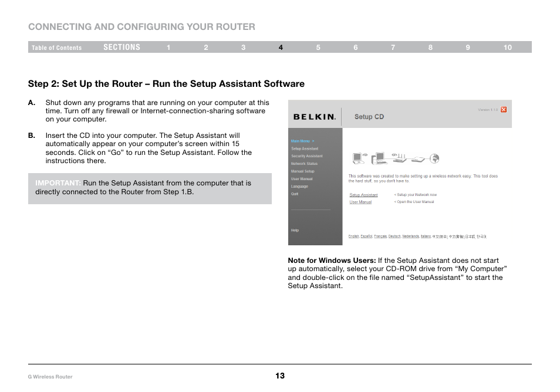Open Setup Assistant from the sidebar menu
Image resolution: width=560 pixels, height=392 pixels.
[304, 148]
